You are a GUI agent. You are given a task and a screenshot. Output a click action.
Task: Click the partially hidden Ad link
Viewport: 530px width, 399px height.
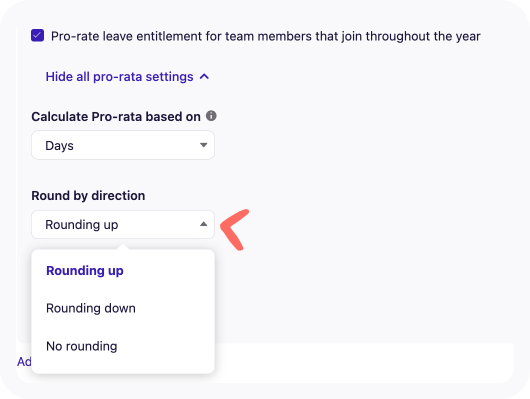pos(24,361)
